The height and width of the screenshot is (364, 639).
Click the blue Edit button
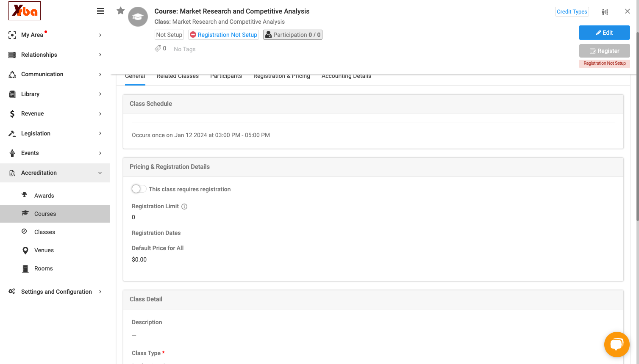(604, 33)
